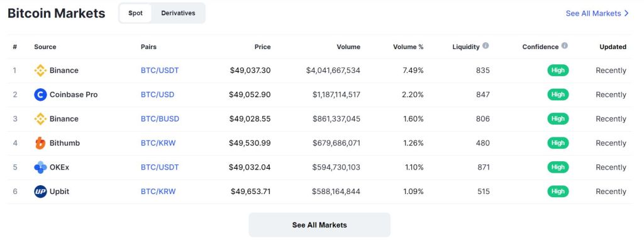Screen dimensions: 644x240
Task: Click the info icon beside Confidence
Action: click(564, 46)
